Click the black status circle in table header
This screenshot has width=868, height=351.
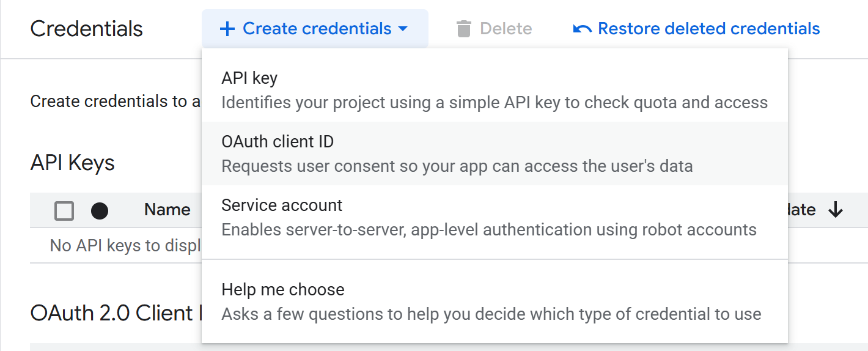100,211
